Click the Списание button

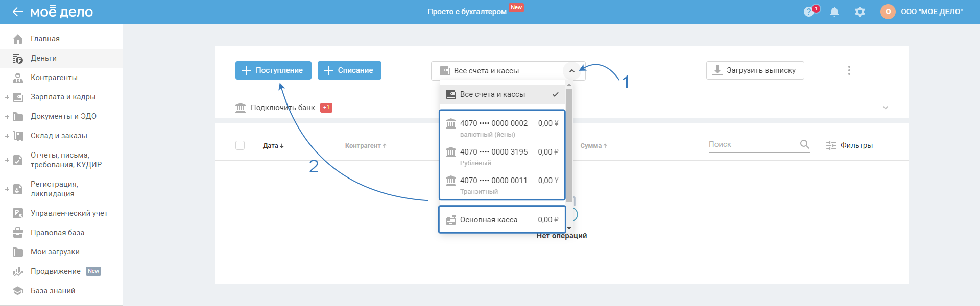click(349, 70)
